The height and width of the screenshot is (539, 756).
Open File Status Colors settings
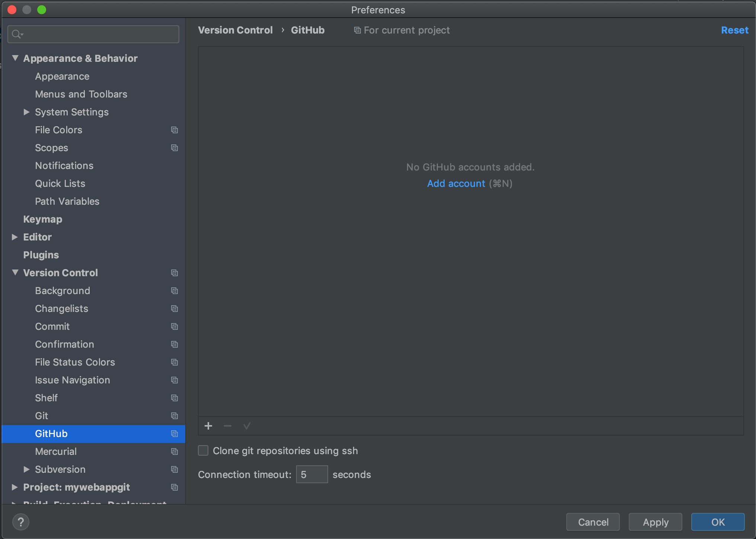coord(75,362)
